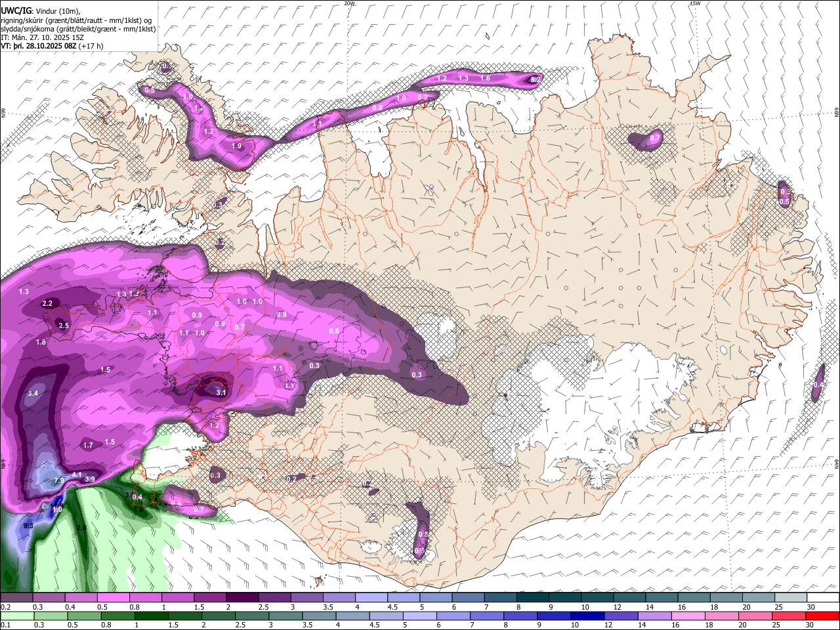Pick the rain legend swatch between 20 and 25
Screen dimensions: 840x630
755,616
